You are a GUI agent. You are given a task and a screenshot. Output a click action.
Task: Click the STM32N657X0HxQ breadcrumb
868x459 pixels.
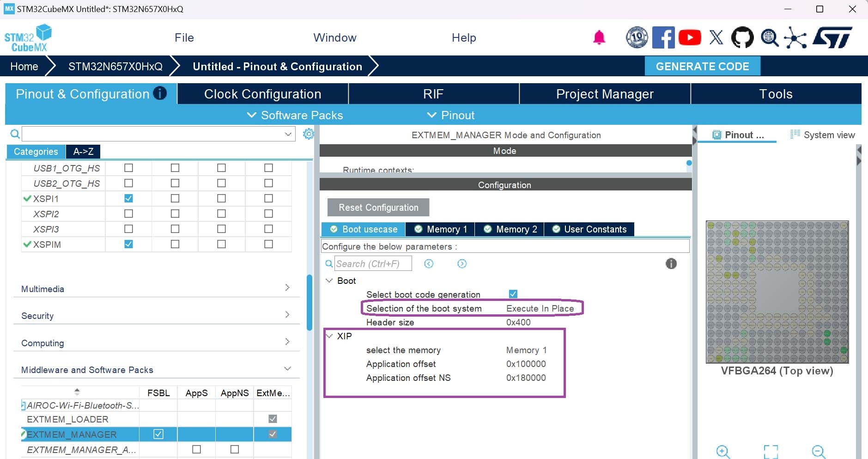click(115, 67)
